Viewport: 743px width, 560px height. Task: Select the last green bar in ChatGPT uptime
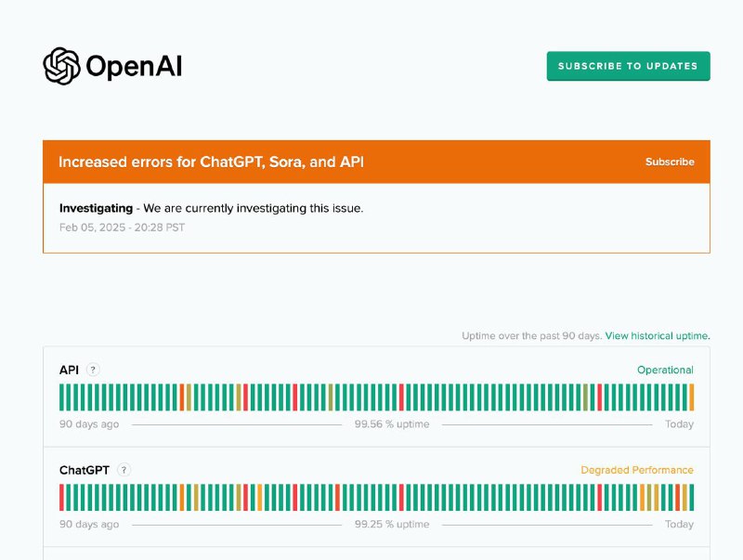tap(691, 497)
